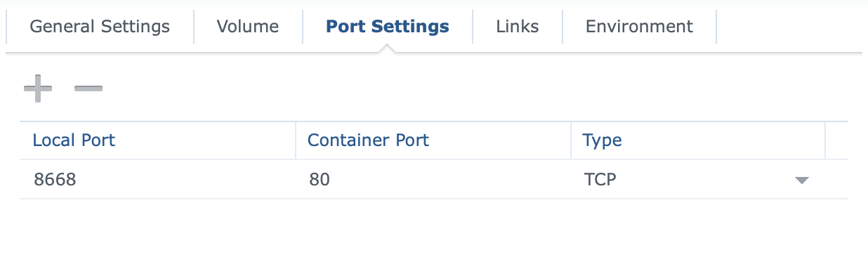Image resolution: width=868 pixels, height=264 pixels.
Task: Select the TCP protocol cell
Action: (697, 180)
